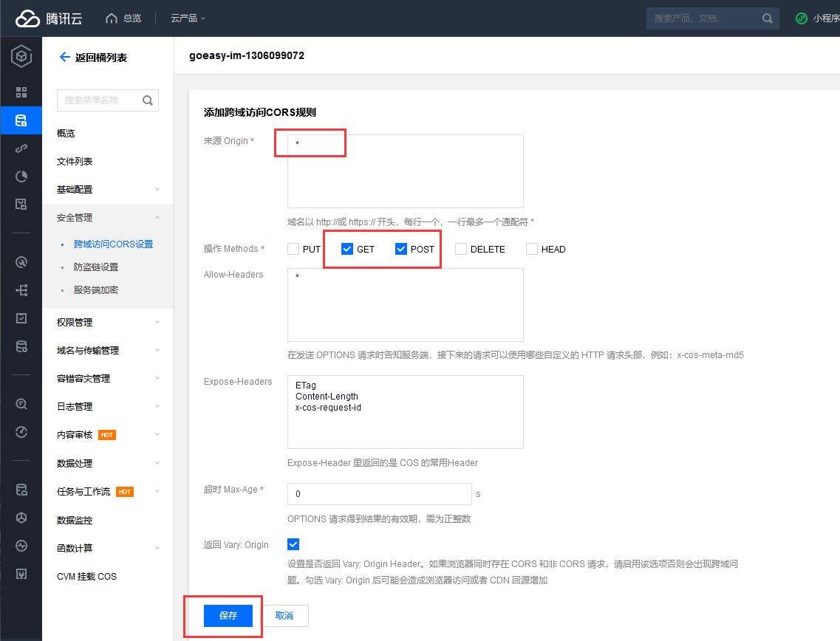Click the Tencent Cloud logo
Image resolution: width=840 pixels, height=641 pixels.
point(49,18)
